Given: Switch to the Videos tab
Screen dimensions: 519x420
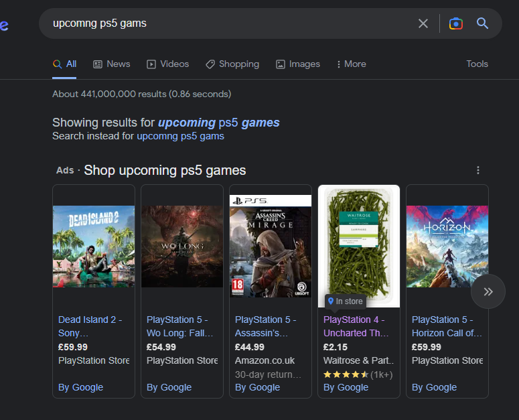Looking at the screenshot, I should (168, 64).
